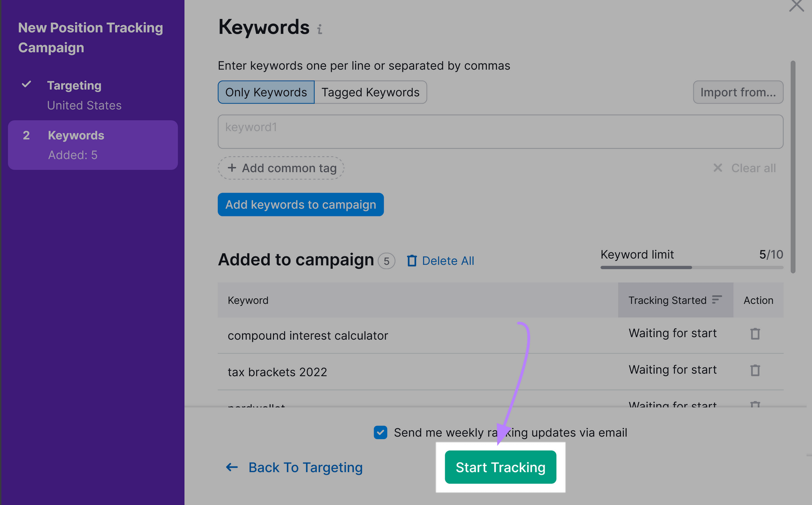The width and height of the screenshot is (812, 505).
Task: Open the Import from... options
Action: pyautogui.click(x=738, y=92)
